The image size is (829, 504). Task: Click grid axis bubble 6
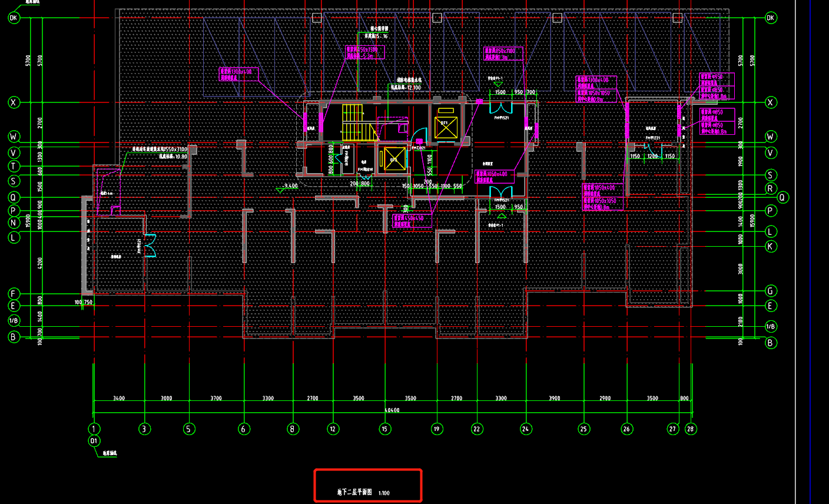click(244, 429)
